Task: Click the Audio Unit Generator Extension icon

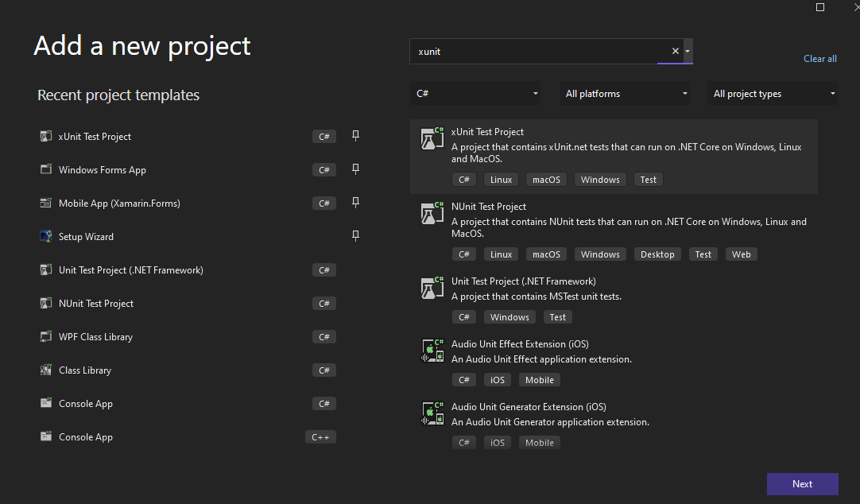Action: pos(432,413)
